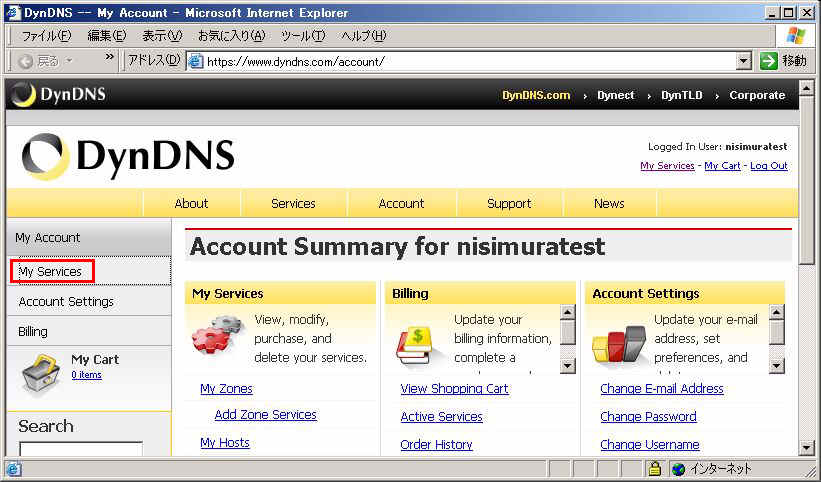Open the ツール(T) menu
821x482 pixels.
click(x=303, y=36)
